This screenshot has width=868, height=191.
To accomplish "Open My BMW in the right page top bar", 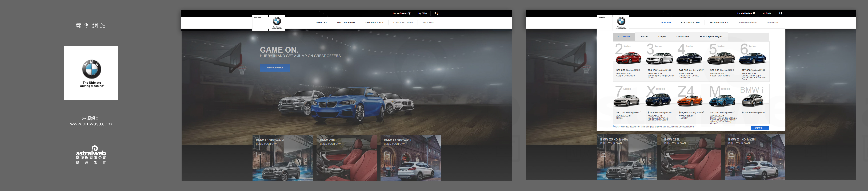I will pyautogui.click(x=767, y=14).
